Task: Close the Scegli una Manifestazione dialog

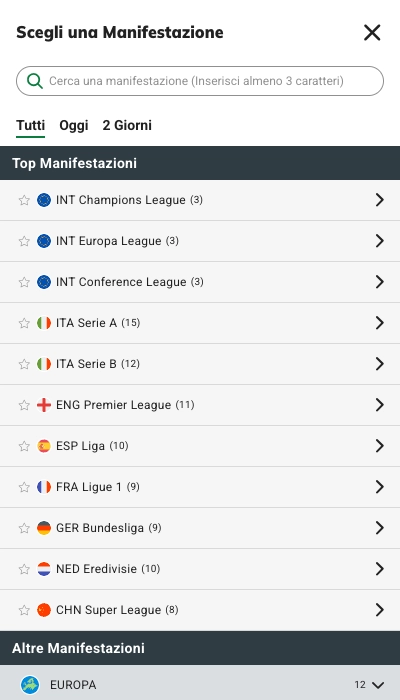Action: tap(372, 33)
